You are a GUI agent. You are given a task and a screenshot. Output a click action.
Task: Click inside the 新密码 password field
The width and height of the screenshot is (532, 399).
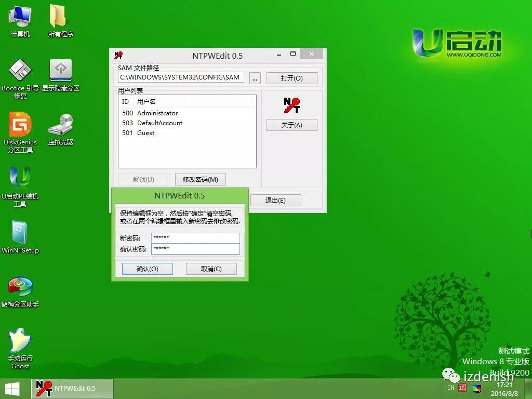pos(195,237)
